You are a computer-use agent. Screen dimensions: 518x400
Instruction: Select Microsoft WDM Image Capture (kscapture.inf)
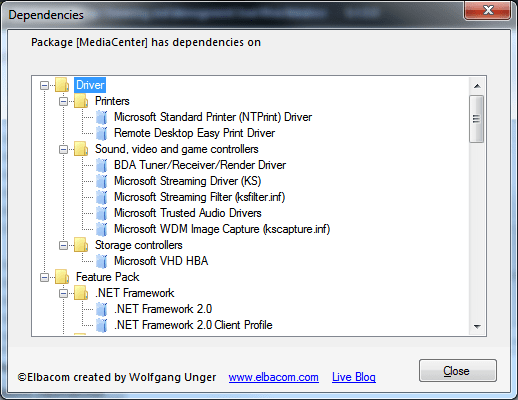click(222, 229)
